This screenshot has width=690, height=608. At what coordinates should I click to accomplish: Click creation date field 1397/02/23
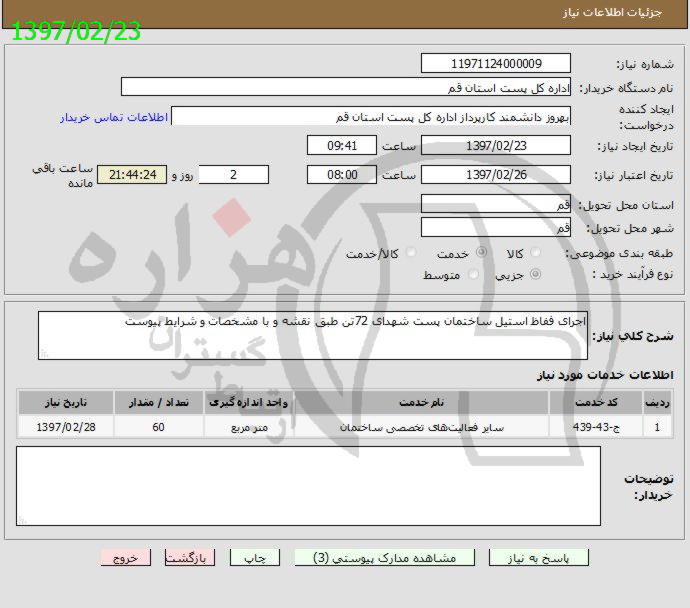coord(496,145)
